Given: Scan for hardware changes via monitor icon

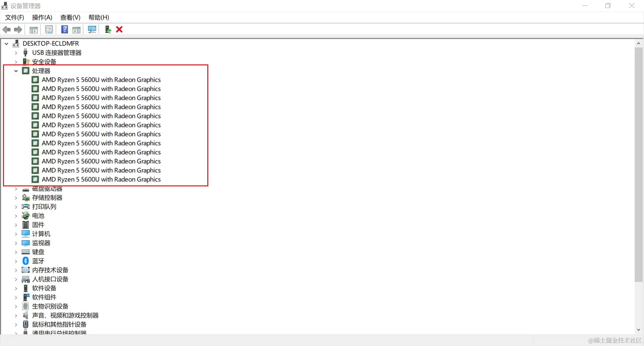Looking at the screenshot, I should (92, 30).
